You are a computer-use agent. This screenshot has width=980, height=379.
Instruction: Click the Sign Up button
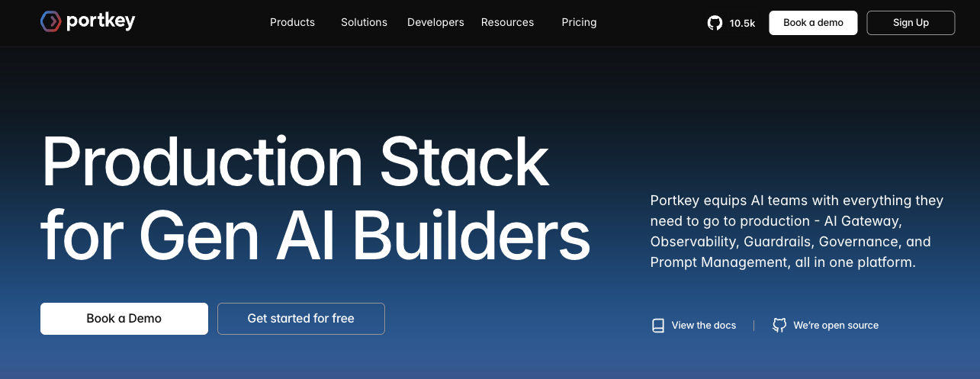tap(911, 23)
